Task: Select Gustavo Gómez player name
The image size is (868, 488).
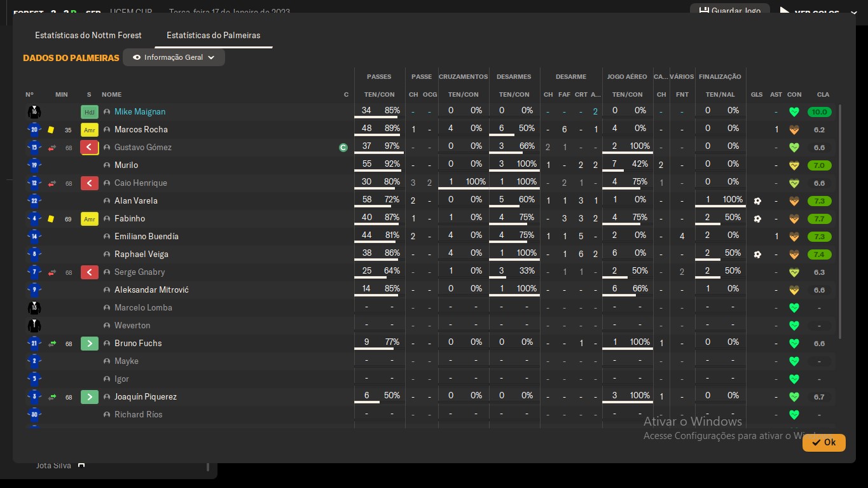Action: (143, 147)
